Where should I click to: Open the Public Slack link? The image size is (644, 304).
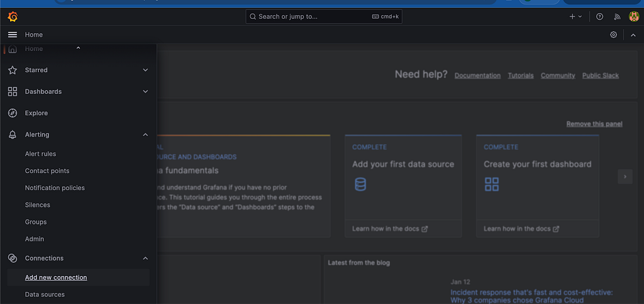(x=601, y=76)
